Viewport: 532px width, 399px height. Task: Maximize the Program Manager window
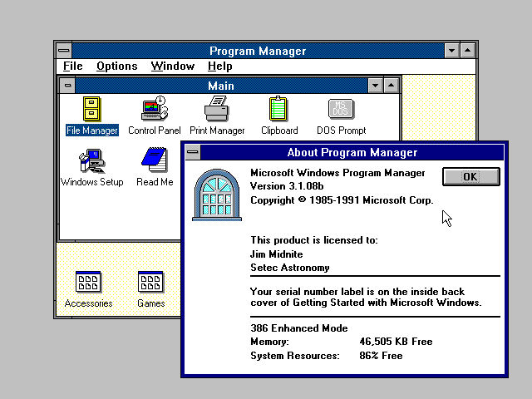467,51
